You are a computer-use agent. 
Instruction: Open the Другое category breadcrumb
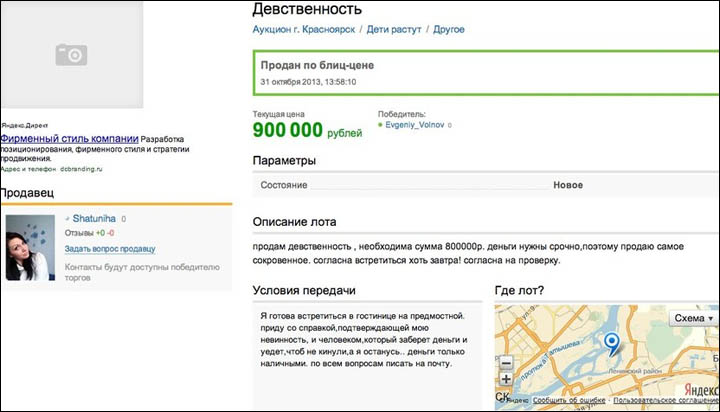coord(449,30)
